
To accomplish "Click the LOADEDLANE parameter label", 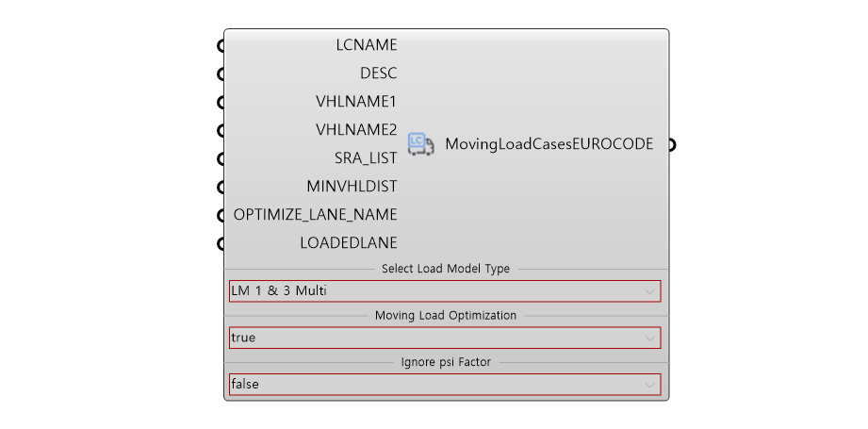I will click(x=349, y=243).
